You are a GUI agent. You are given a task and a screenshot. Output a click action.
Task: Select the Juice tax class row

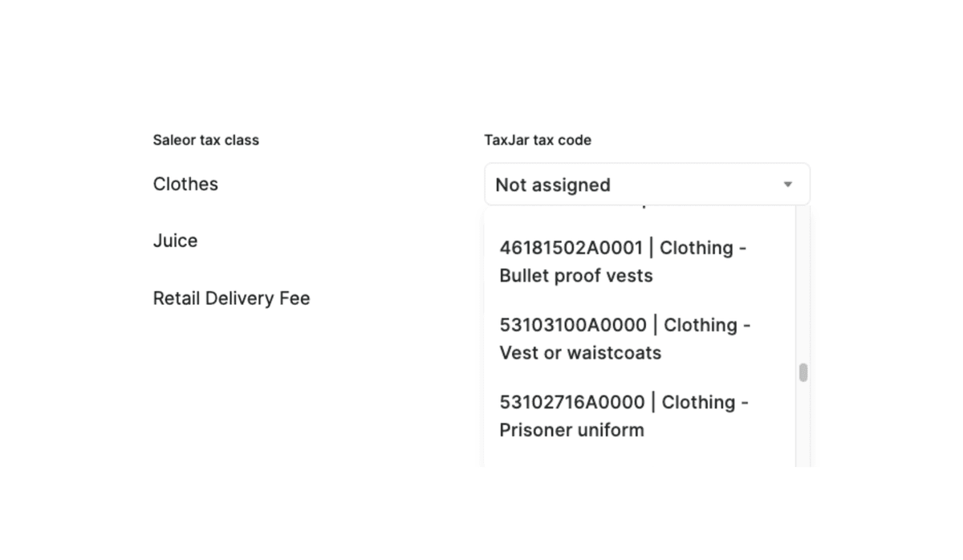175,240
